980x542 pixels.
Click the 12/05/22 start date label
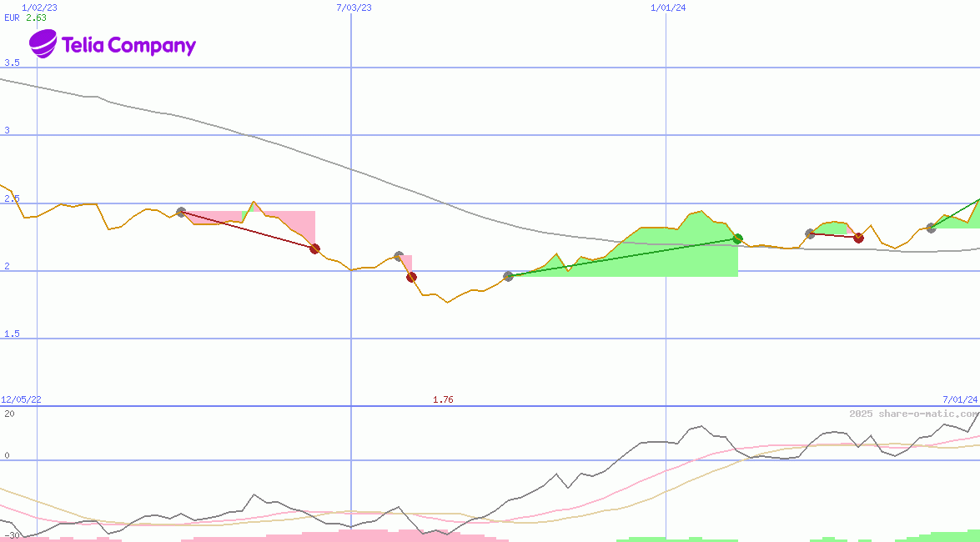click(x=21, y=400)
